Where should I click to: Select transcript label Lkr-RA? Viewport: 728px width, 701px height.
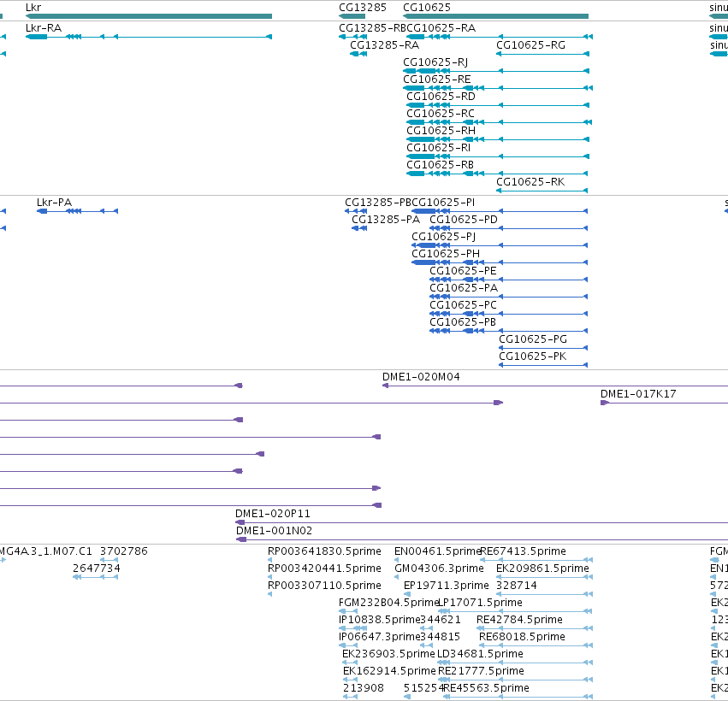point(44,28)
